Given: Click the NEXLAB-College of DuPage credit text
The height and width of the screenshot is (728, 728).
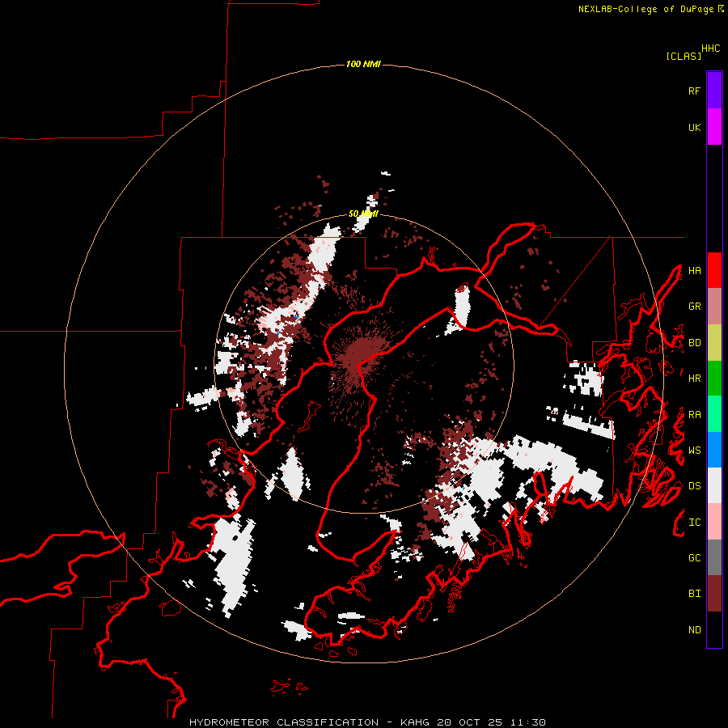Looking at the screenshot, I should (645, 9).
